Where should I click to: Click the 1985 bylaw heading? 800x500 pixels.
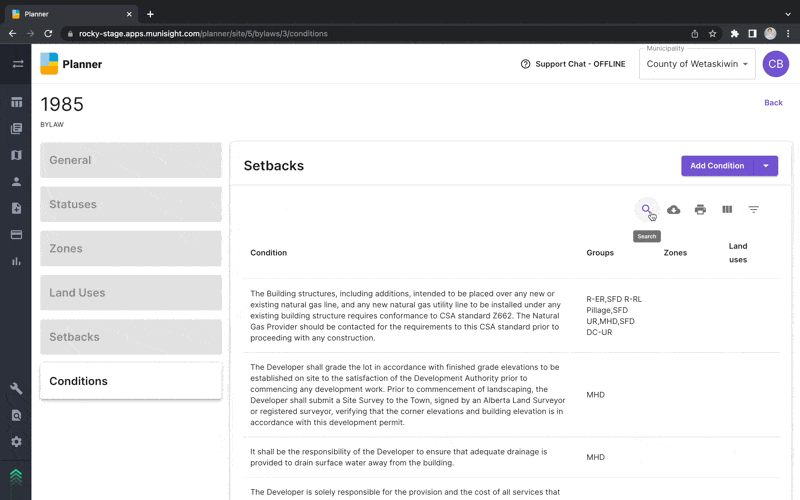click(x=62, y=104)
